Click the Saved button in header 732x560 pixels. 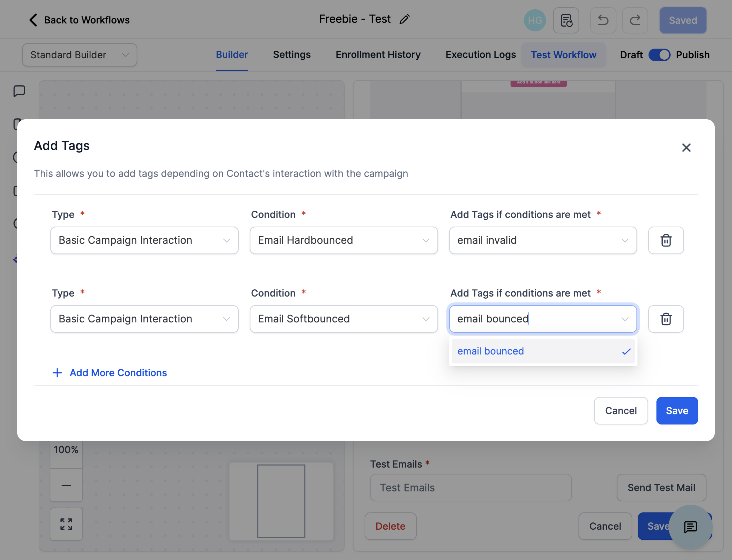click(683, 20)
